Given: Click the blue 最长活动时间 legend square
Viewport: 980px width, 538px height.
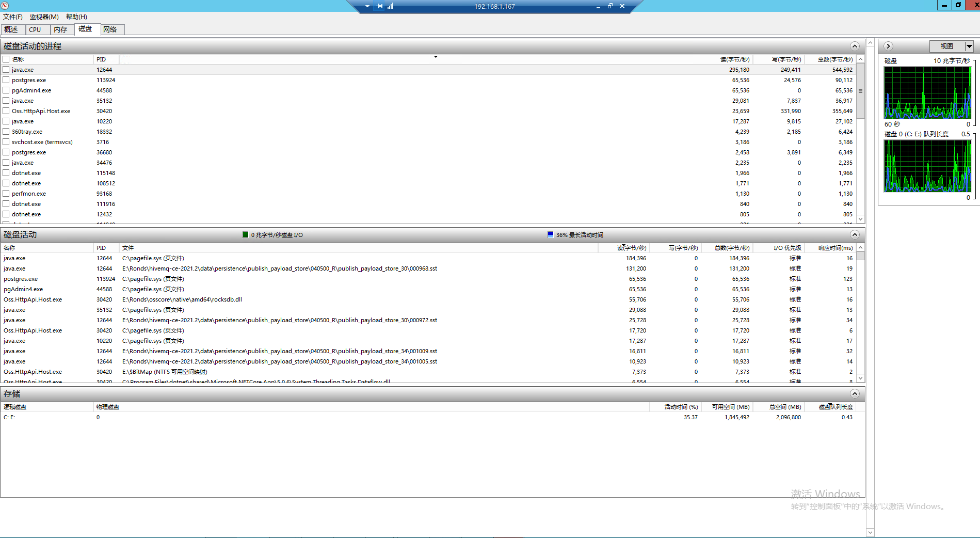Looking at the screenshot, I should [x=551, y=234].
